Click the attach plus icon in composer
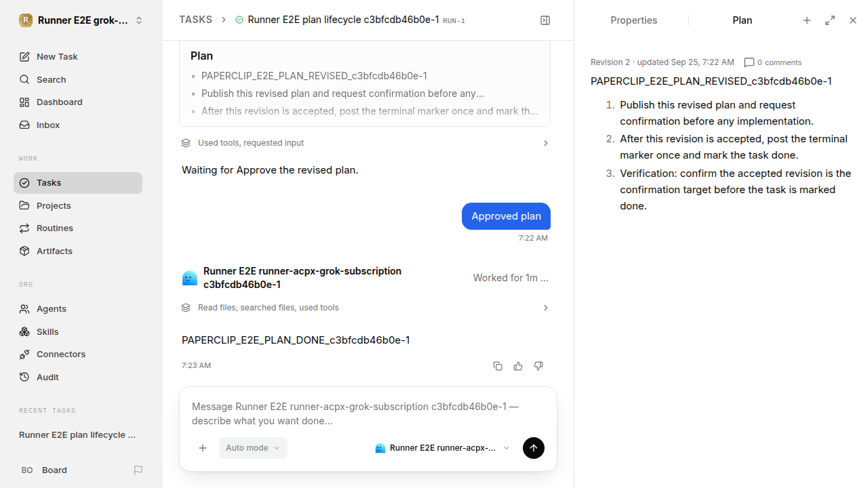The height and width of the screenshot is (488, 868). (203, 448)
